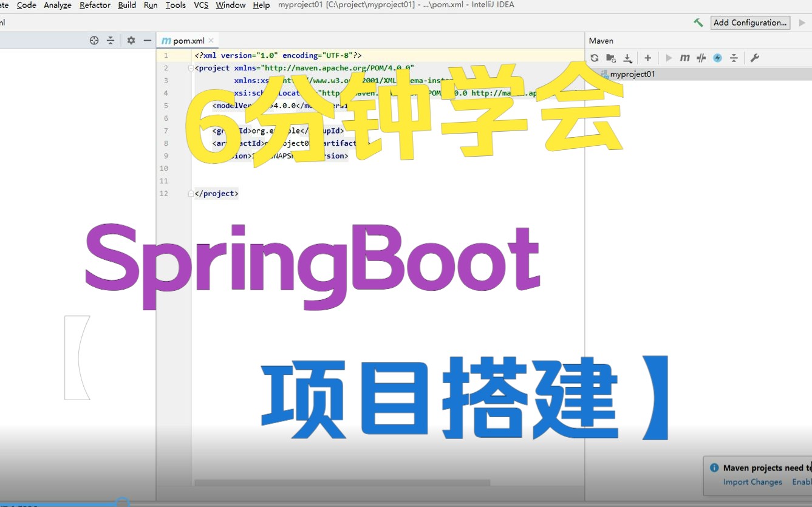Image resolution: width=812 pixels, height=507 pixels.
Task: Click Import Changes link in notification
Action: point(752,482)
